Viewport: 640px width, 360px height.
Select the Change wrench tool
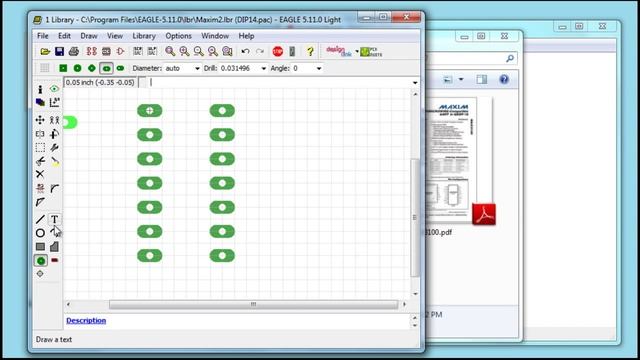click(x=54, y=147)
